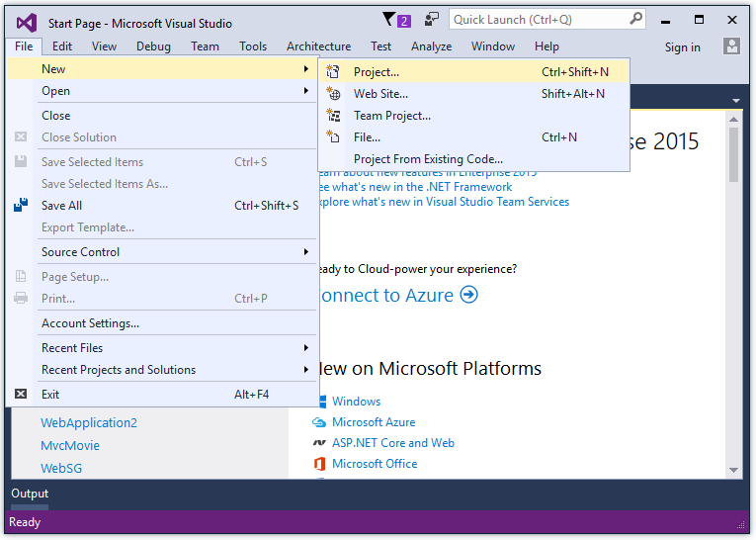Click the New Web Site globe icon
756x540 pixels.
334,94
